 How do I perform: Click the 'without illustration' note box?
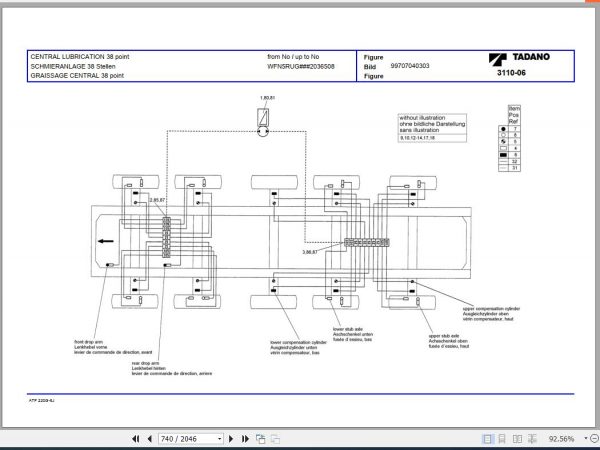432,128
